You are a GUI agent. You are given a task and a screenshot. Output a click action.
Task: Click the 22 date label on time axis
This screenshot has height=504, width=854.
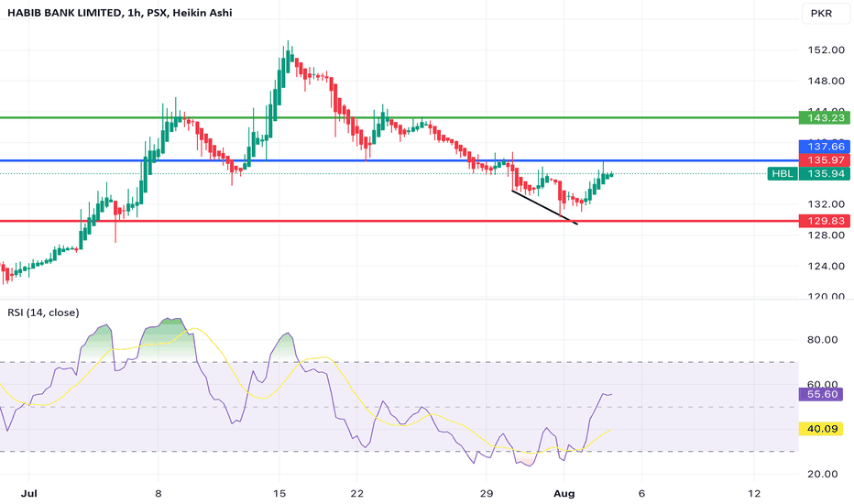tap(356, 494)
